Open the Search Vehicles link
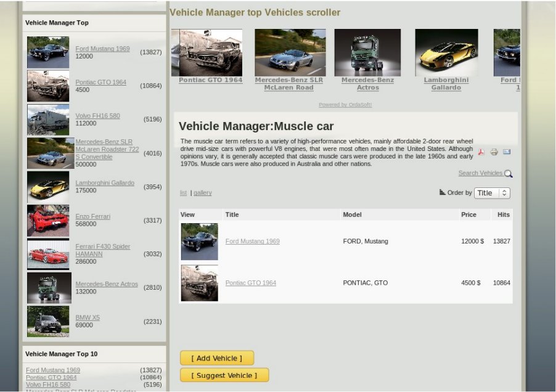556x392 pixels. pos(480,173)
